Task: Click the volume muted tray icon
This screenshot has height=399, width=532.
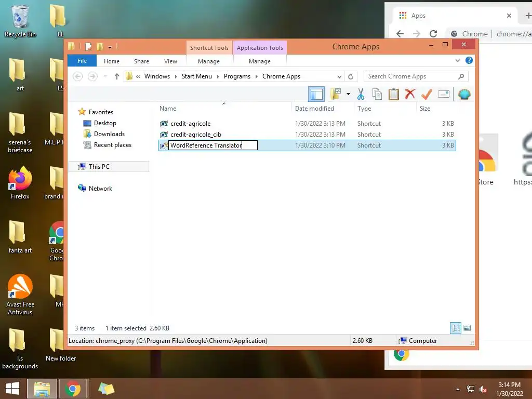Action: (483, 389)
